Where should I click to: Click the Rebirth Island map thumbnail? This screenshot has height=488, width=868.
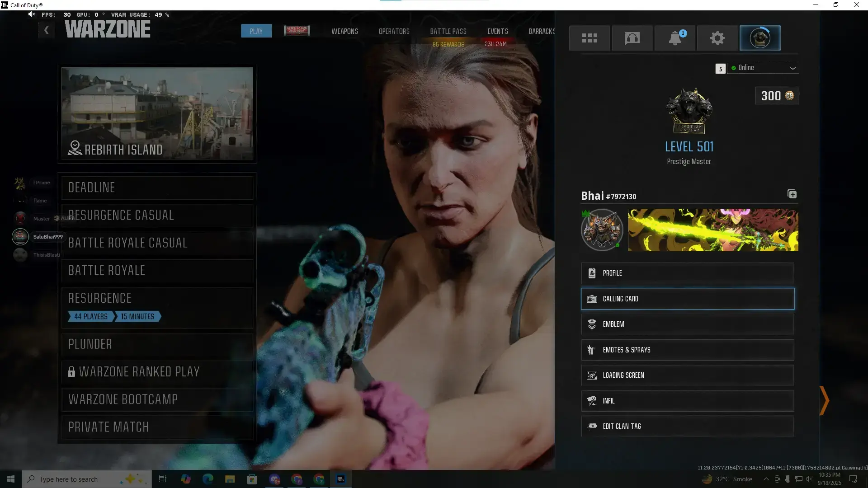157,113
